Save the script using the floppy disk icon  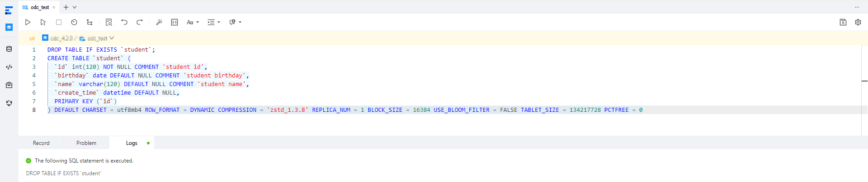pyautogui.click(x=843, y=22)
